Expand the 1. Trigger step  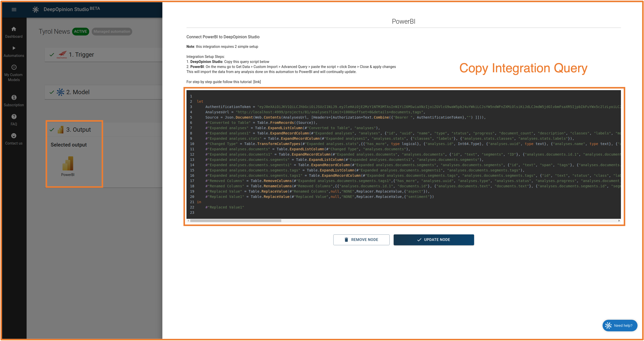[x=104, y=55]
